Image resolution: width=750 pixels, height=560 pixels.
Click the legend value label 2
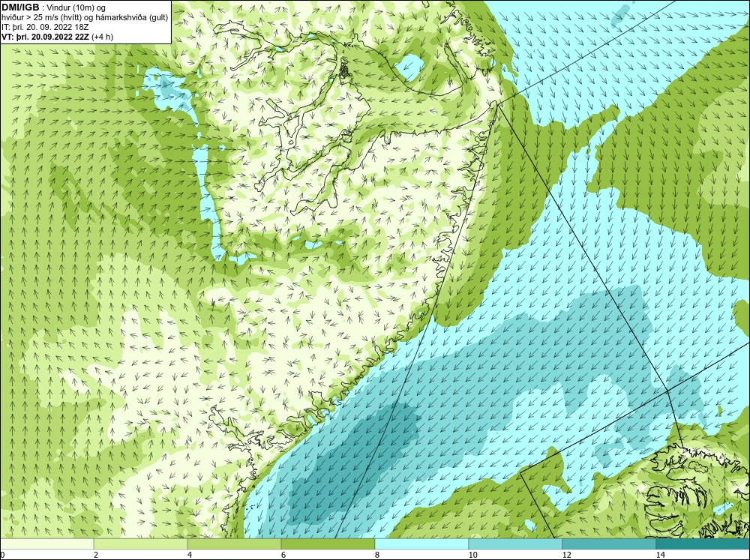click(x=96, y=555)
